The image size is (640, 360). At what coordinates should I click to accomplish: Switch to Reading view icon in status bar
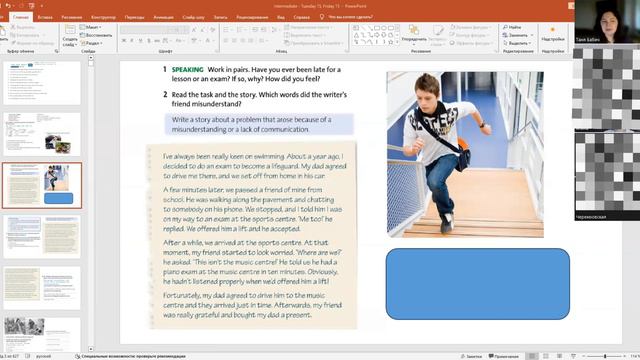tap(560, 356)
